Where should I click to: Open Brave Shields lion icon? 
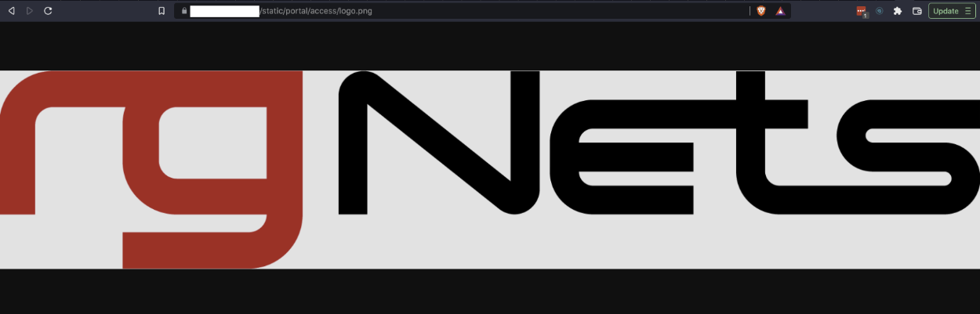pyautogui.click(x=761, y=11)
